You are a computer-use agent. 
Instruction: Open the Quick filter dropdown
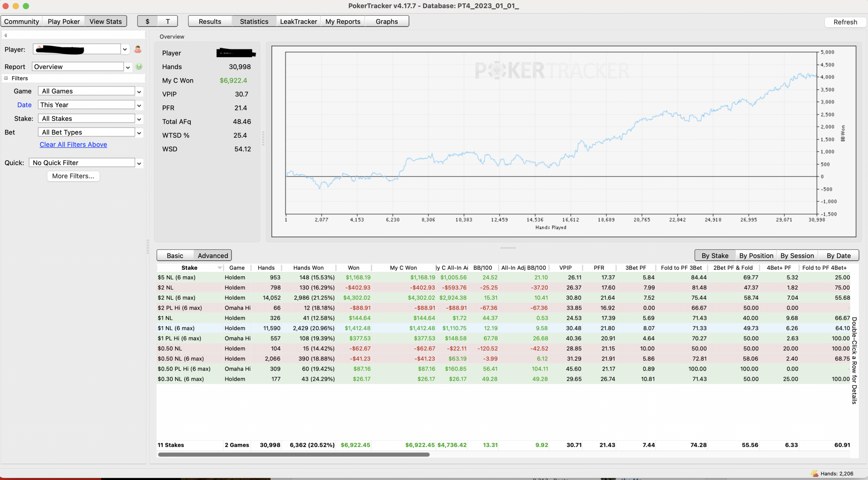click(x=139, y=163)
